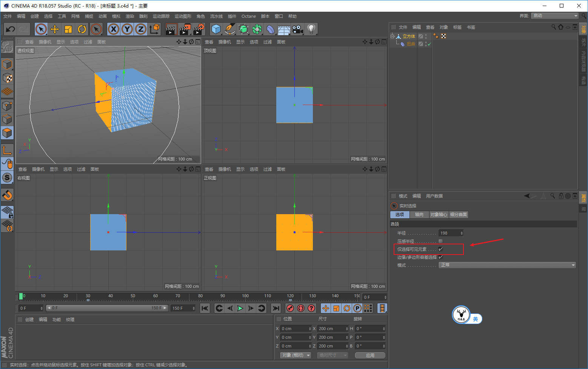The image size is (588, 369).
Task: Open the 绝对尺寸 dropdown
Action: [332, 355]
